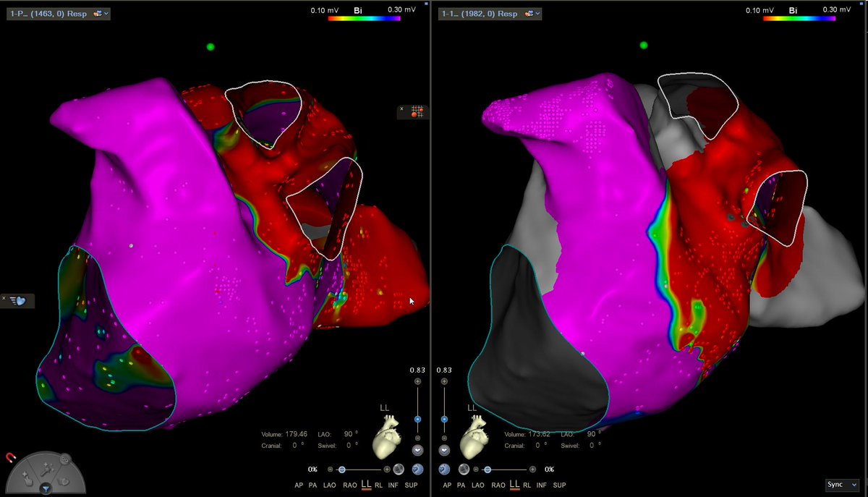Click the green dot marker above left map

[x=210, y=47]
